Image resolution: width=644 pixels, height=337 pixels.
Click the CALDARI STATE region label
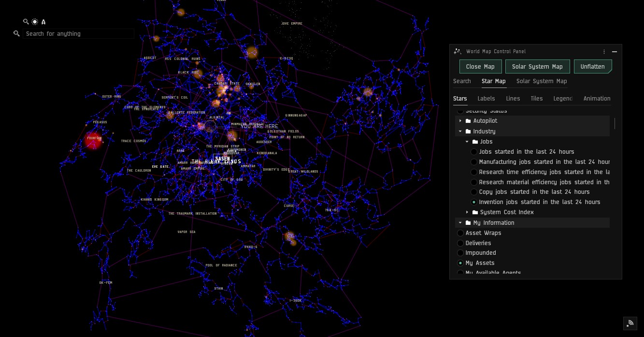(228, 83)
